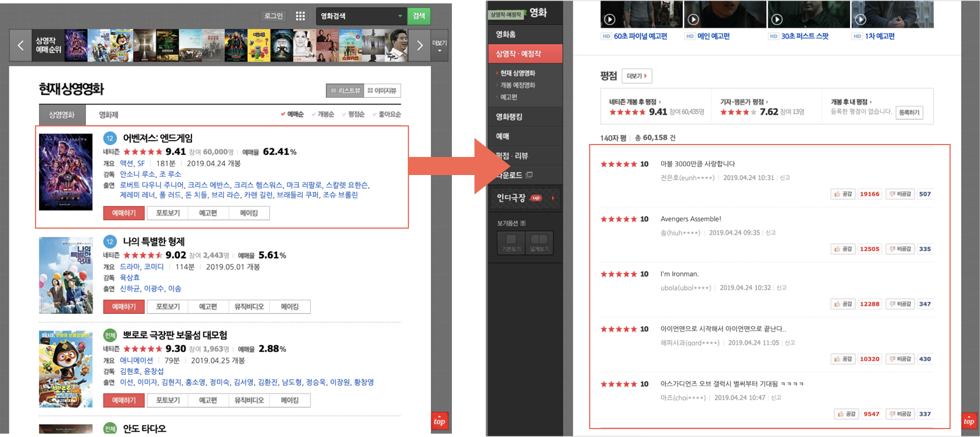This screenshot has height=437, width=980.
Task: Click 포토보기 for 어벤져스: 엔드게임
Action: [168, 213]
